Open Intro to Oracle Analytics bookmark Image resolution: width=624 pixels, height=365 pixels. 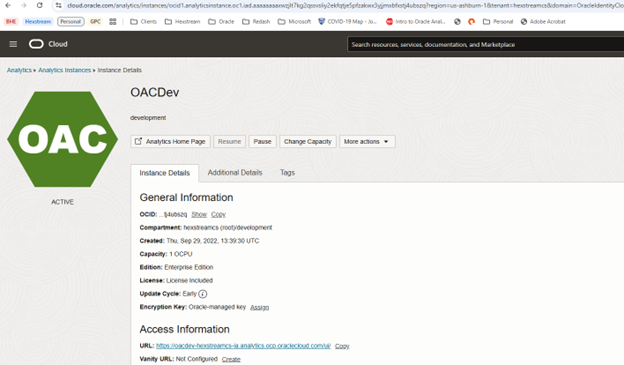[x=415, y=21]
